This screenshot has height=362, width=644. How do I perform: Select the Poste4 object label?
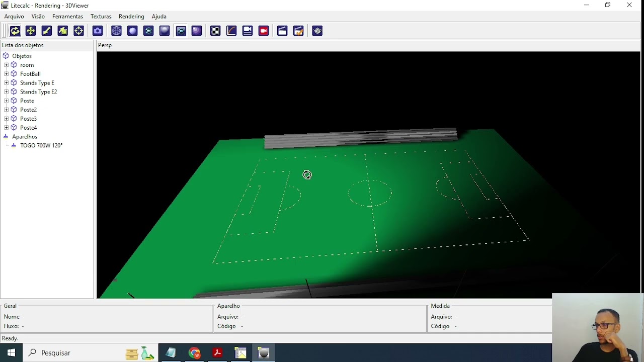click(29, 128)
